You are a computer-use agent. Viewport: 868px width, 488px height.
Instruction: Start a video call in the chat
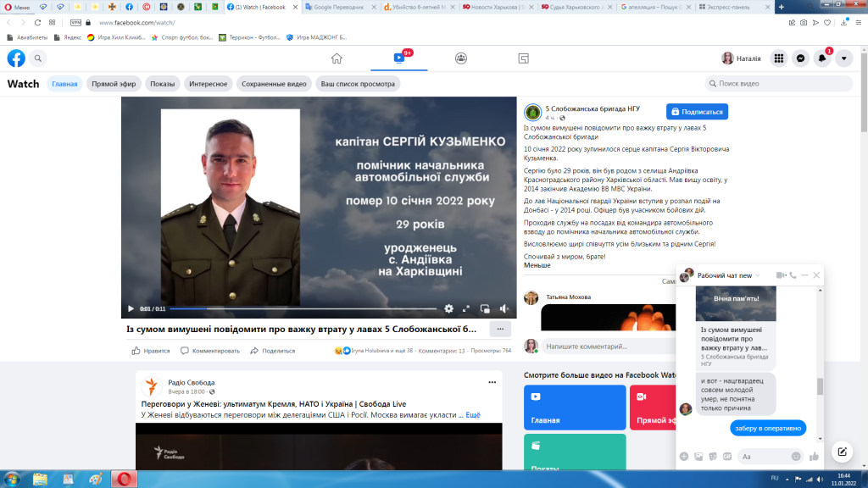[781, 275]
